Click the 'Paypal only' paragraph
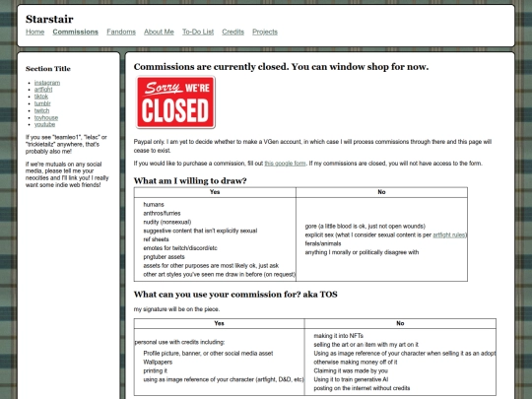This screenshot has height=399, width=532. 312,146
